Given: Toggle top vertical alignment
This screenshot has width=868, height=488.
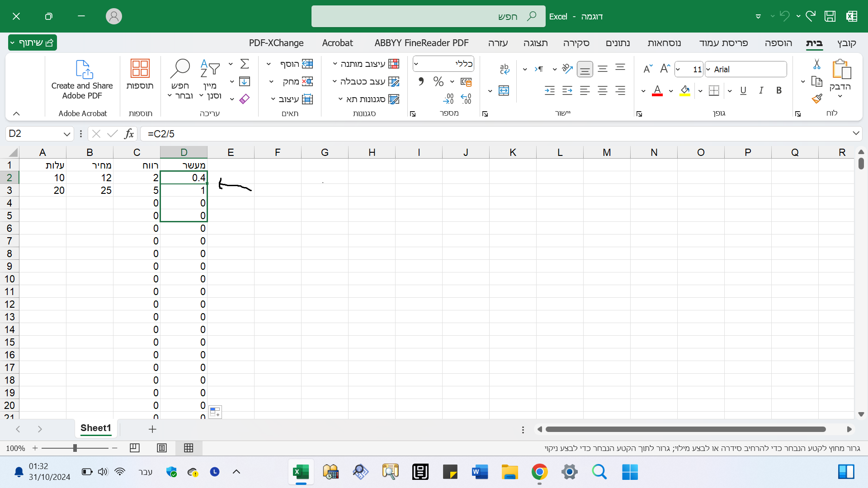Looking at the screenshot, I should [x=620, y=68].
